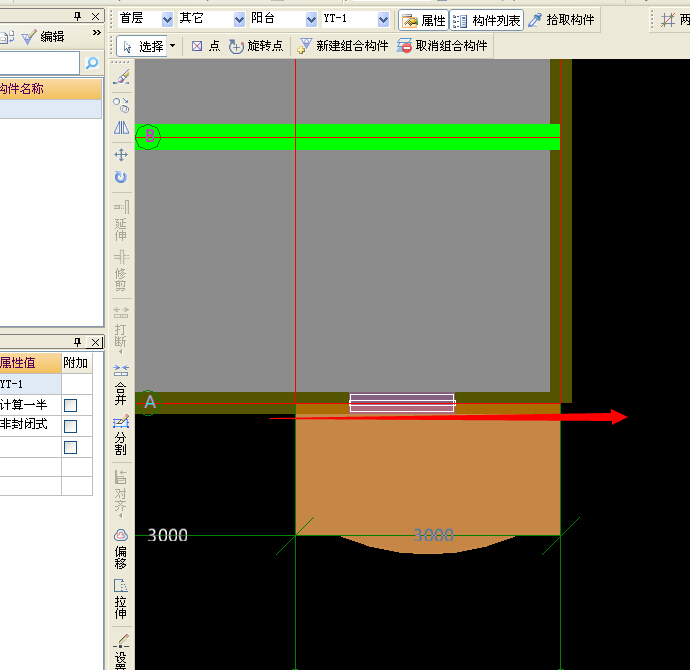
Task: Click 取消组合构件 cancel combined component
Action: (x=442, y=46)
